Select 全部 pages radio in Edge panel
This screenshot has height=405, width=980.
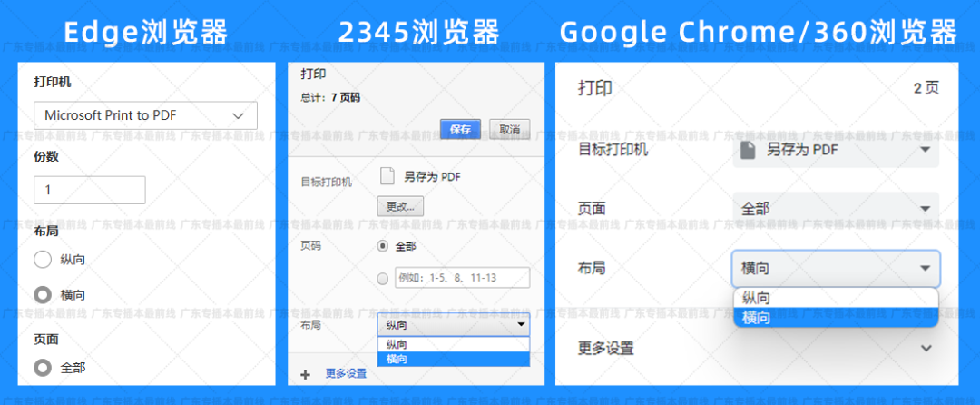click(43, 368)
